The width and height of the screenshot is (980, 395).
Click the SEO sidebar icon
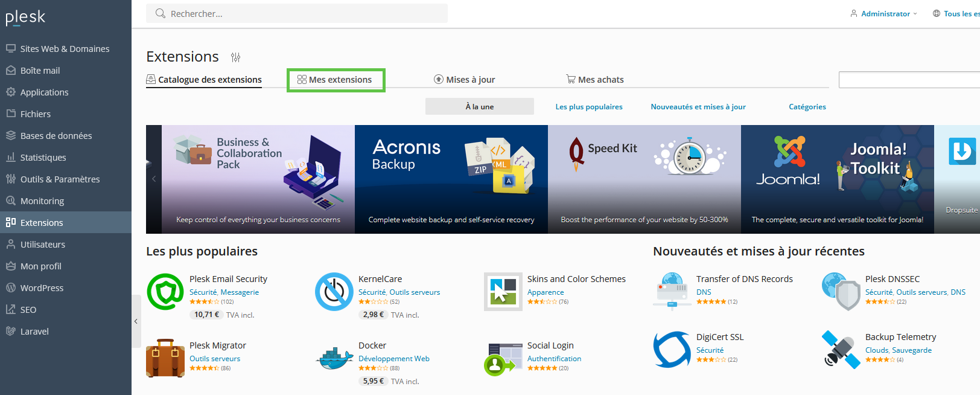(x=11, y=309)
